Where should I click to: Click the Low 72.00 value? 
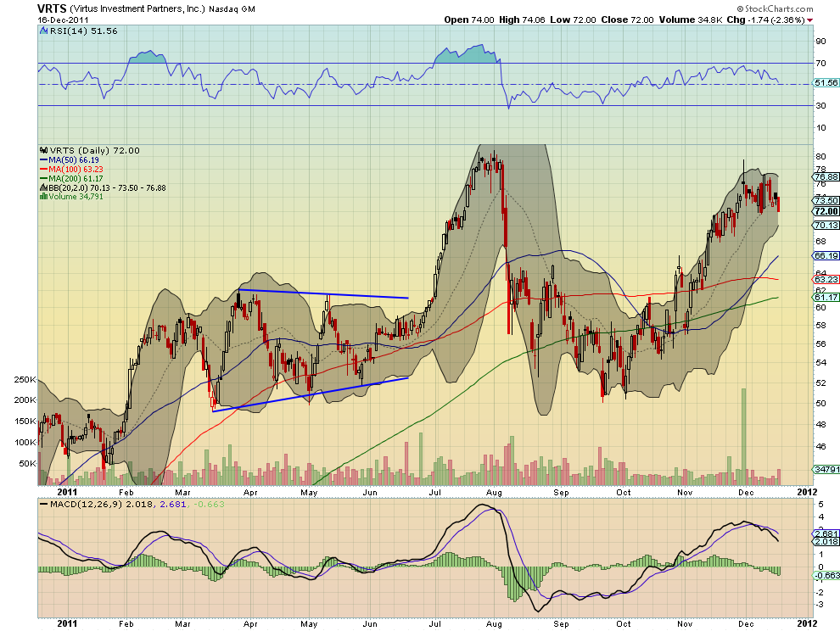coord(574,20)
